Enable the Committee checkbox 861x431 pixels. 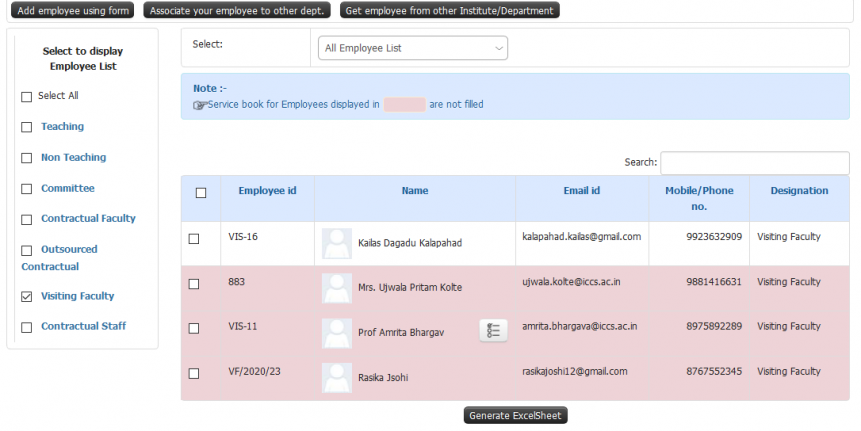coord(26,188)
